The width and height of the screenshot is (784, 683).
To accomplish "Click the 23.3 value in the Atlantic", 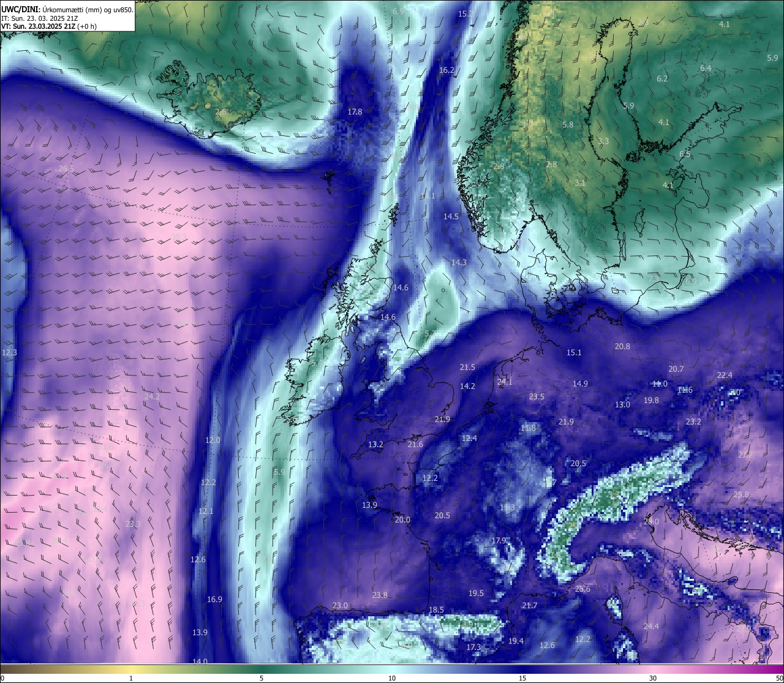I will coord(133,524).
